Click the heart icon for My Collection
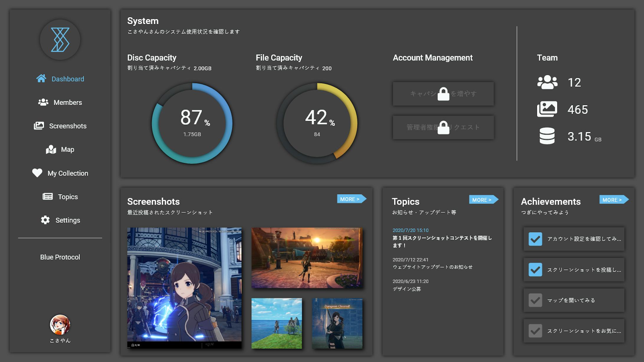The width and height of the screenshot is (644, 362). coord(37,173)
